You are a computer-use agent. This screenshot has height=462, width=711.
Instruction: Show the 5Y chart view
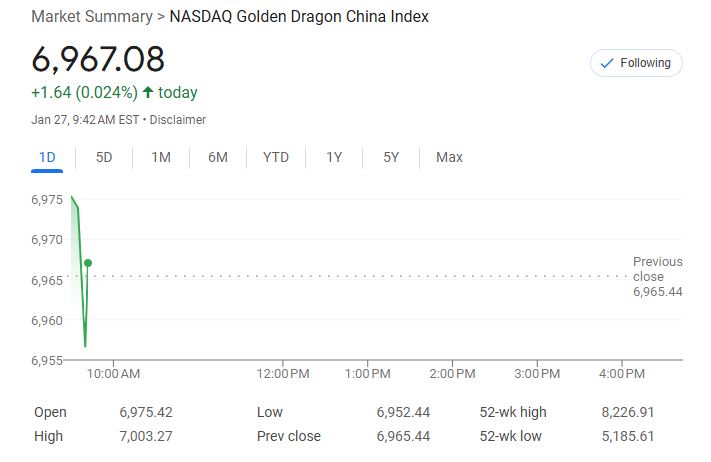click(391, 157)
